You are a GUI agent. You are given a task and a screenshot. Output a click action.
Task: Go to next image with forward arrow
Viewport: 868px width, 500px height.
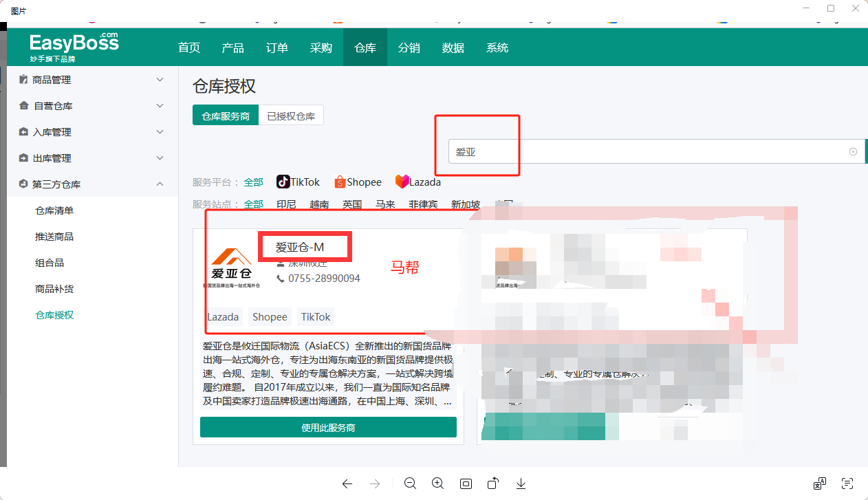coord(375,483)
